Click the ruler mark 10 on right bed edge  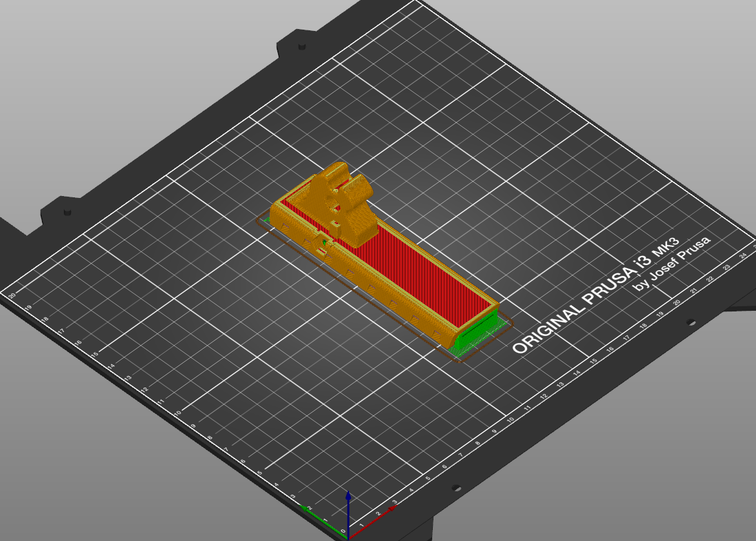511,420
